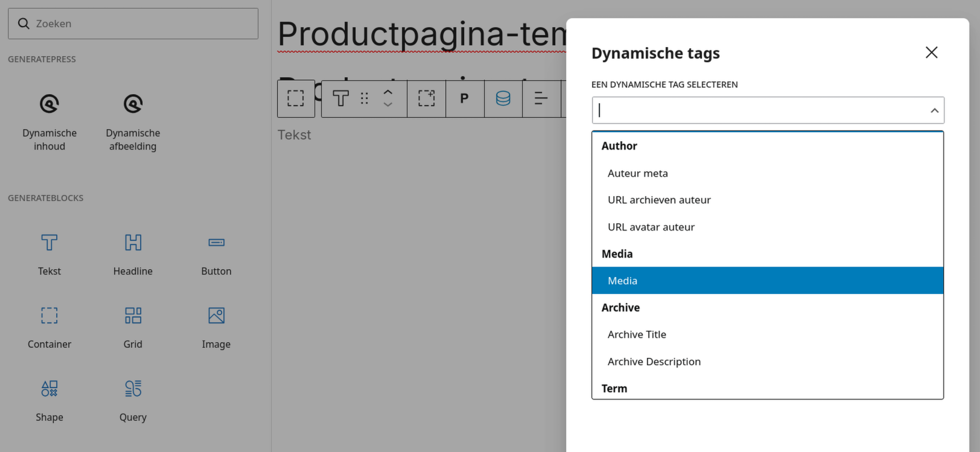Screen dimensions: 980x452
Task: Click the P tag name toolbar button
Action: click(464, 98)
